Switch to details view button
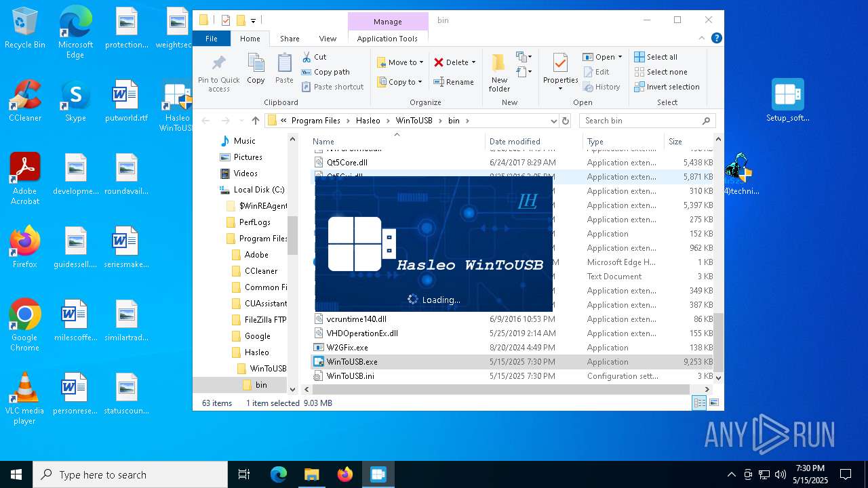The image size is (868, 488). [x=699, y=403]
